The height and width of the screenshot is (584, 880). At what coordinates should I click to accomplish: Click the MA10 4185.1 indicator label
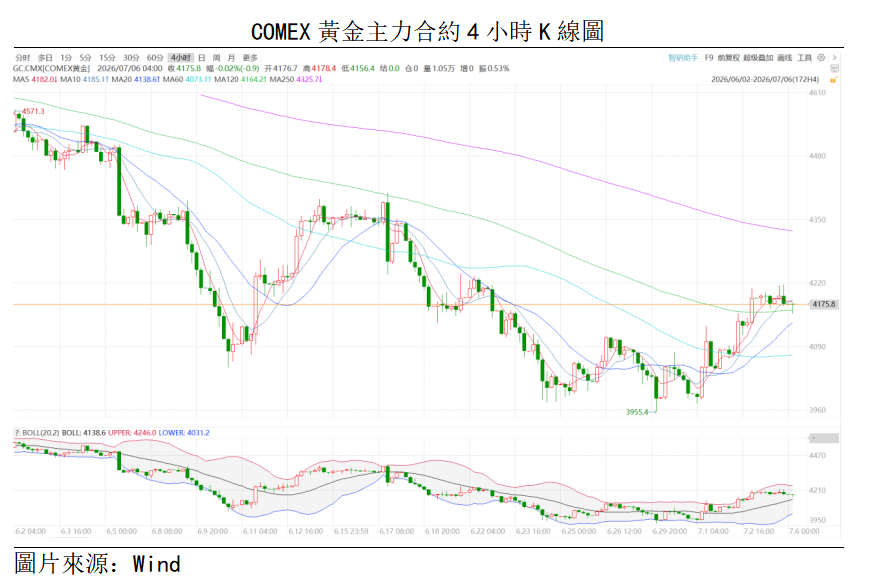tap(84, 80)
